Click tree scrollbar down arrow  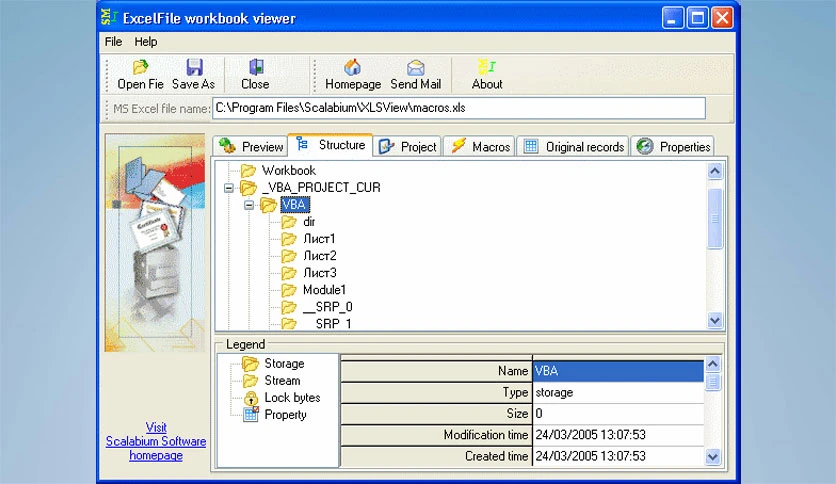[x=714, y=320]
